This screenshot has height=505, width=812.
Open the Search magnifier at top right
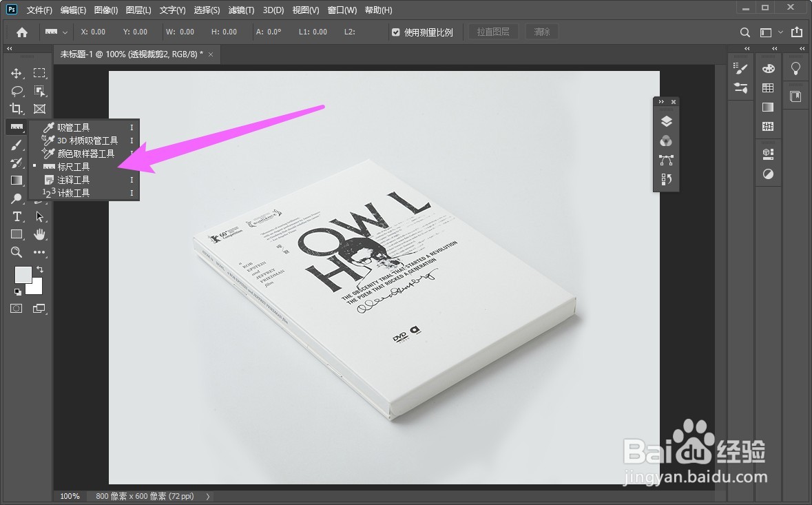coord(745,32)
